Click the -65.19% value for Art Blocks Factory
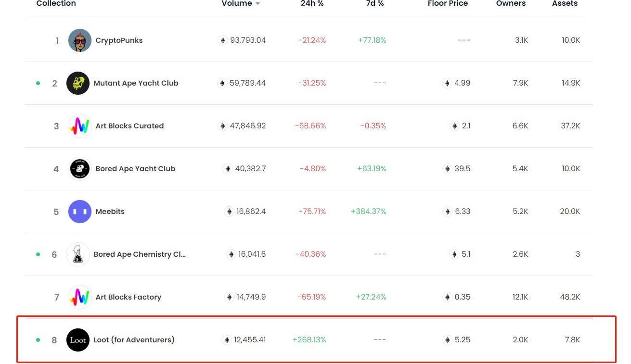Viewport: 631px width, 364px height. pos(311,297)
